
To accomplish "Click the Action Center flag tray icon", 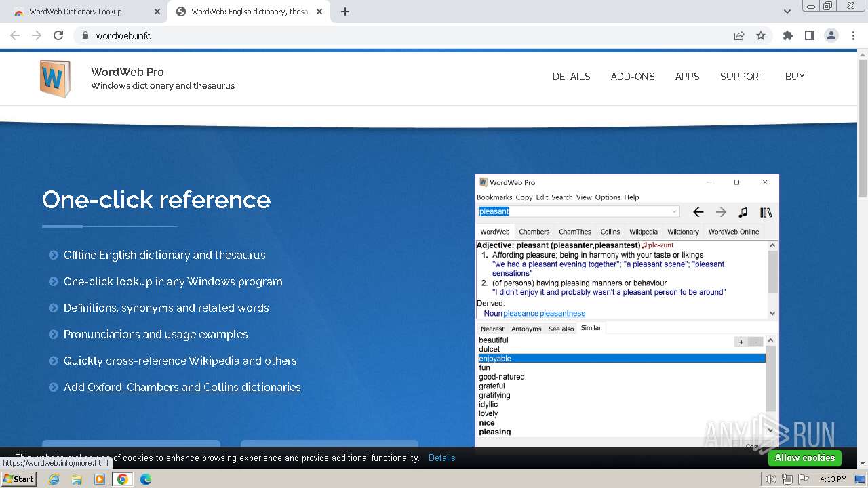I will click(804, 479).
